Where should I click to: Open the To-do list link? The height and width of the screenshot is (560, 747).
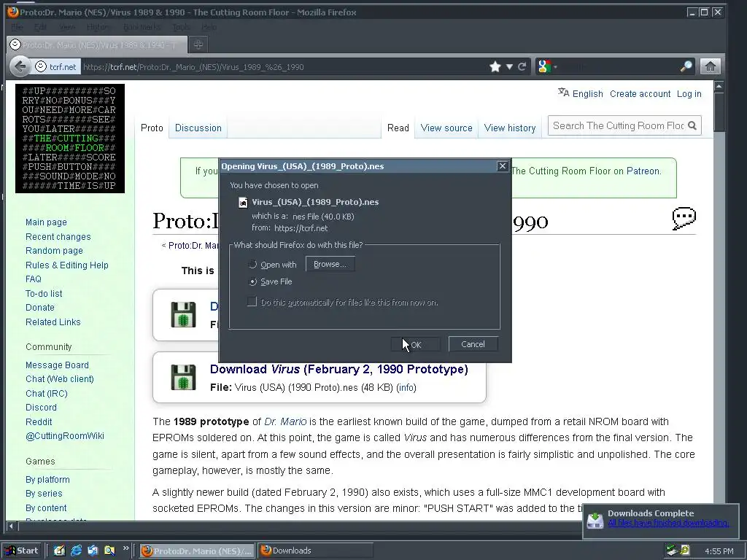tap(44, 294)
